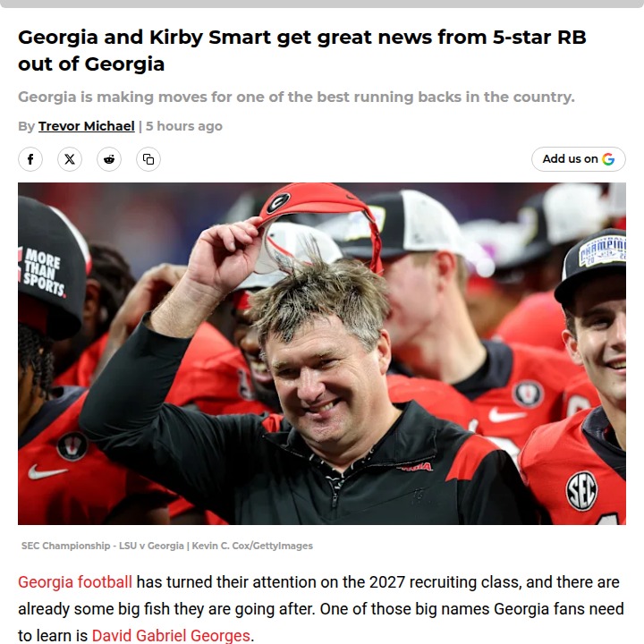Open the Georgia football link
644x644 pixels.
[x=75, y=582]
